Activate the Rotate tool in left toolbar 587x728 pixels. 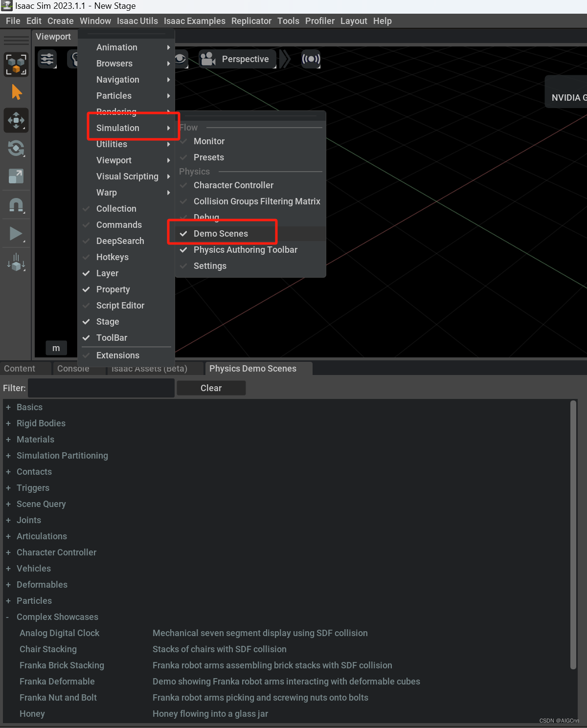point(16,148)
